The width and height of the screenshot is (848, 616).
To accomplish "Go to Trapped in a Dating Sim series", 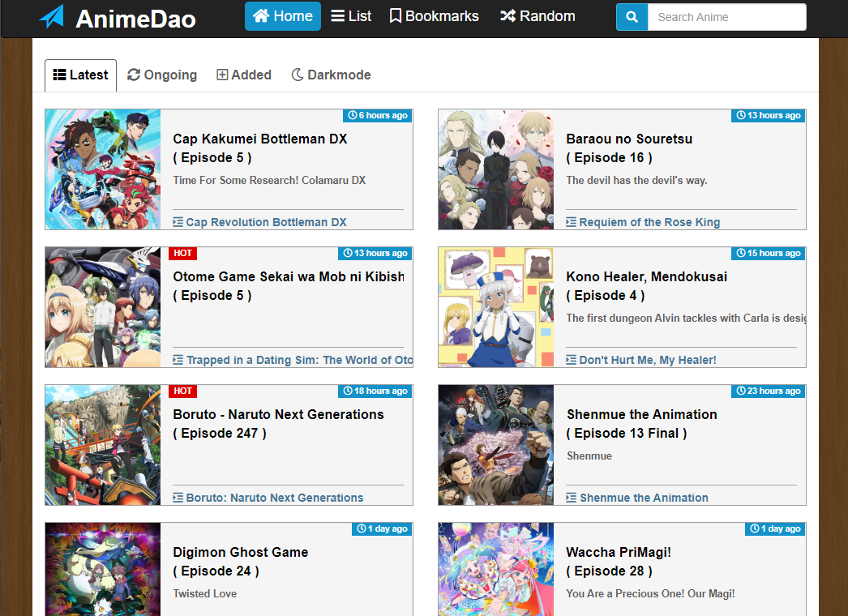I will (x=300, y=360).
